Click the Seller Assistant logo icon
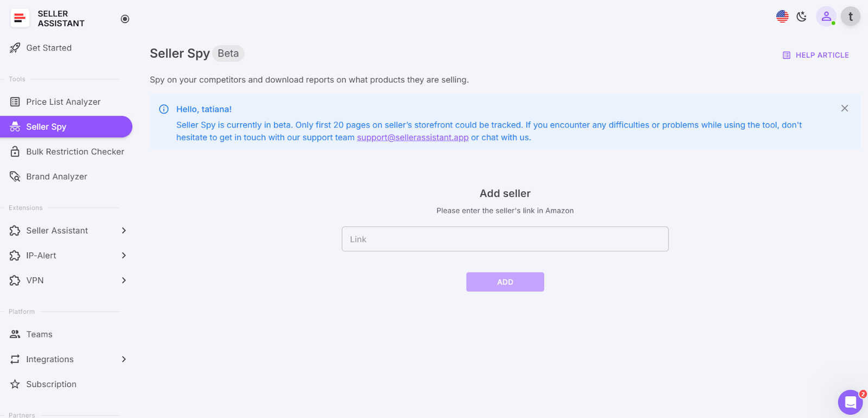The height and width of the screenshot is (418, 868). click(20, 18)
